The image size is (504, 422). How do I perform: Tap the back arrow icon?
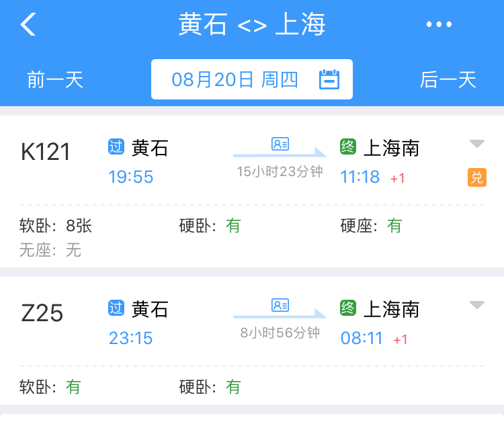tap(28, 24)
